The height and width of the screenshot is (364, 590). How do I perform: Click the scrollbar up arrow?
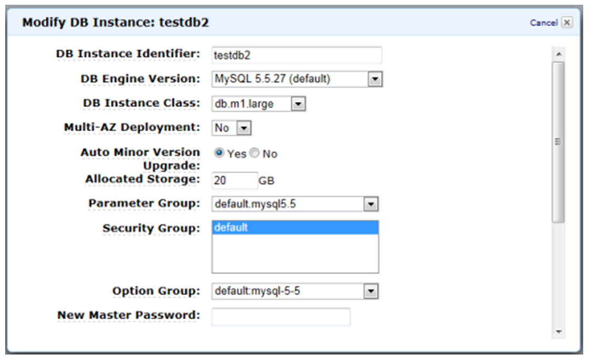pyautogui.click(x=558, y=54)
